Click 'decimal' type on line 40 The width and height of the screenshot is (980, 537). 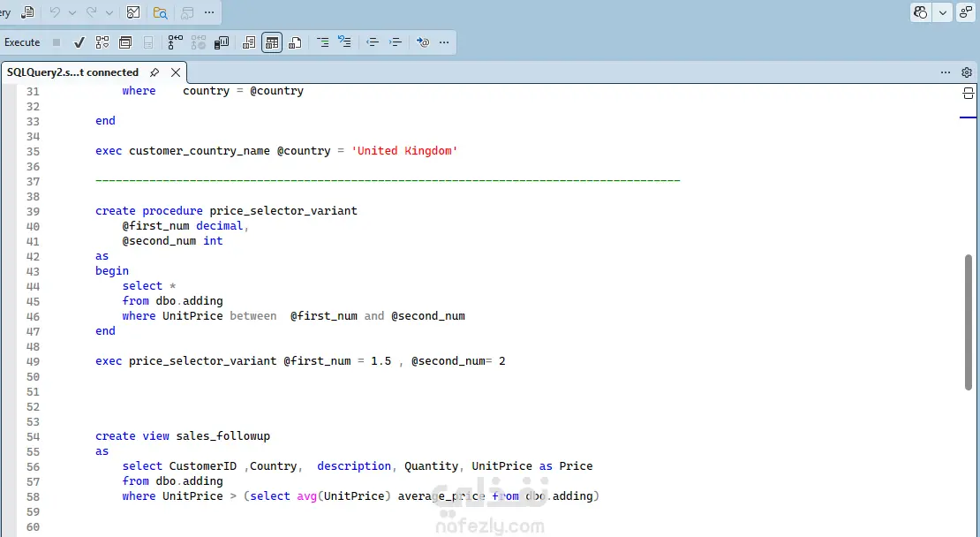220,226
